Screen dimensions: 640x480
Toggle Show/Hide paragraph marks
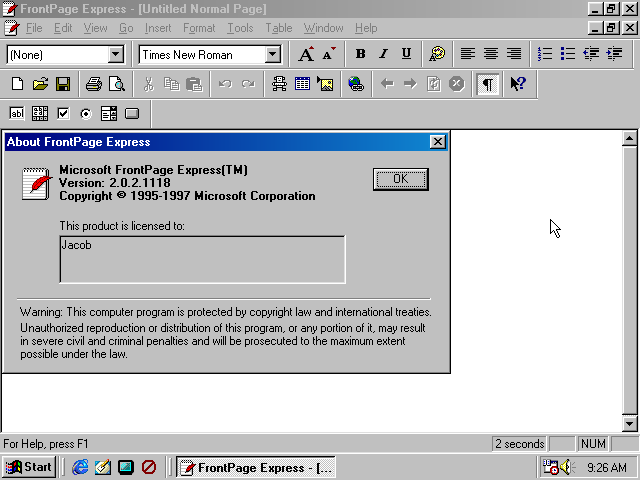[x=488, y=84]
